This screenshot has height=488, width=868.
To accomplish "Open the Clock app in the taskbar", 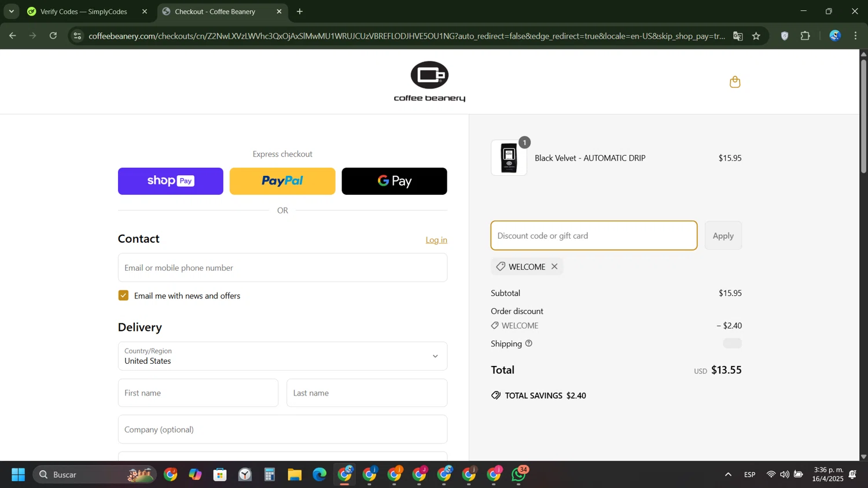I will point(245,475).
